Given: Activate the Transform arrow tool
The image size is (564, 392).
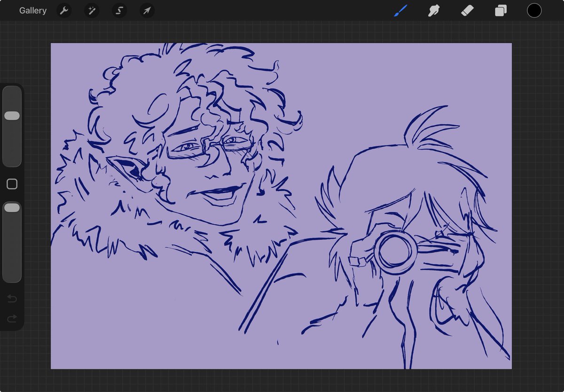Looking at the screenshot, I should point(147,10).
